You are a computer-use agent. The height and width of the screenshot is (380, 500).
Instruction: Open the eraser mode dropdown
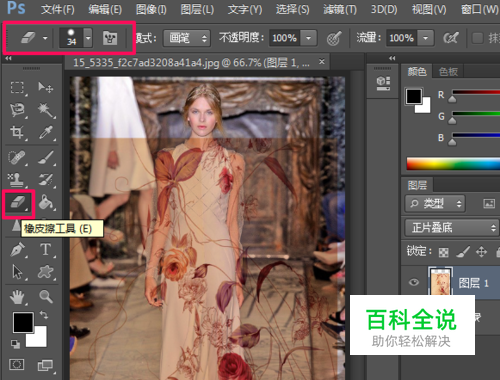click(186, 38)
